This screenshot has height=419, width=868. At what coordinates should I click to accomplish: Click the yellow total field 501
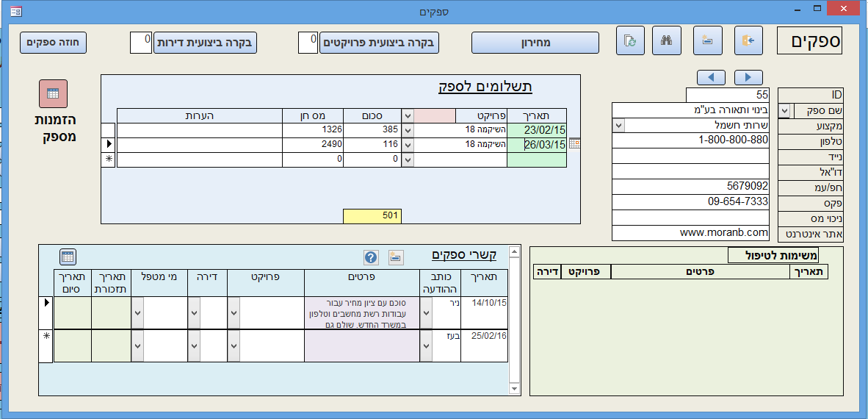(372, 216)
